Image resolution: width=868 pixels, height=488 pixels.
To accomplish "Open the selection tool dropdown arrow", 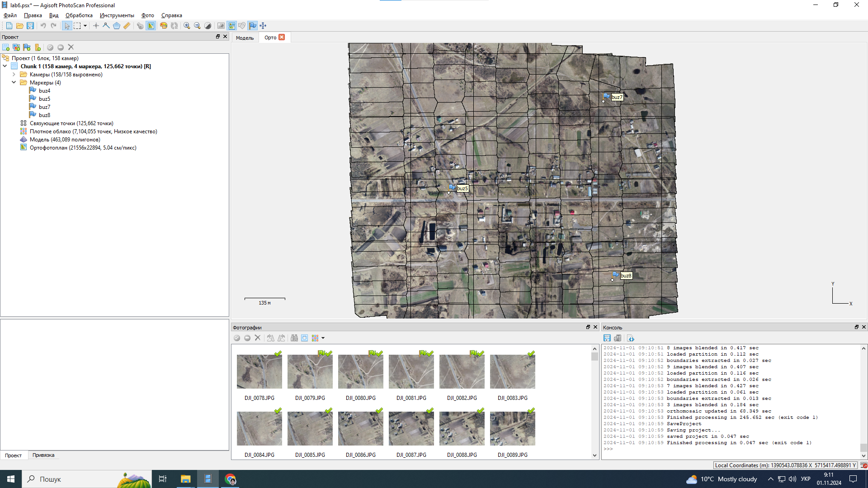I will pos(85,26).
